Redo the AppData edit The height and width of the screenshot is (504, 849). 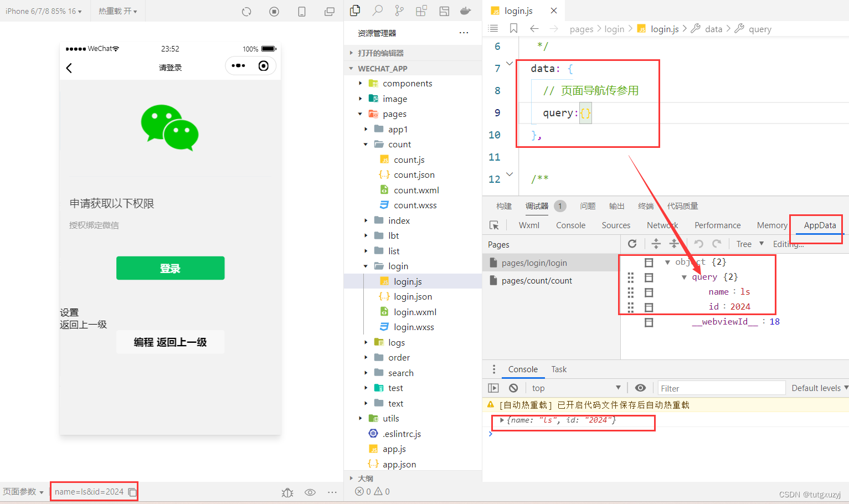coord(717,243)
